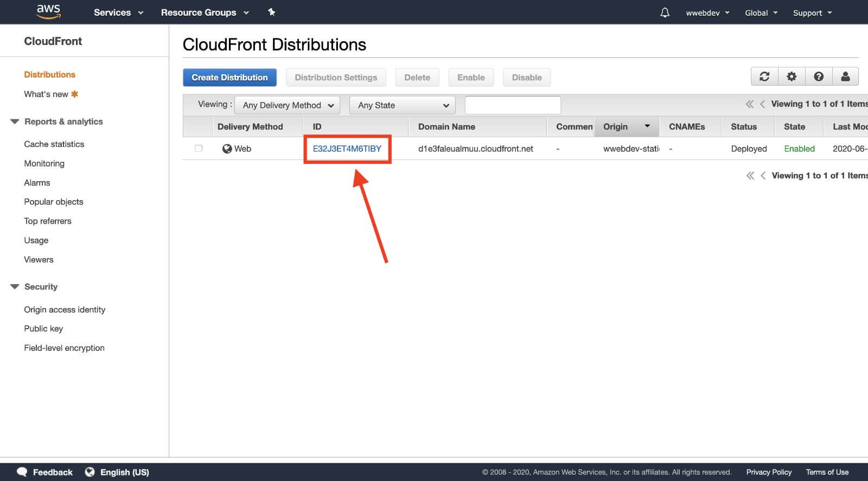
Task: Open the Terms of Use link
Action: [827, 472]
